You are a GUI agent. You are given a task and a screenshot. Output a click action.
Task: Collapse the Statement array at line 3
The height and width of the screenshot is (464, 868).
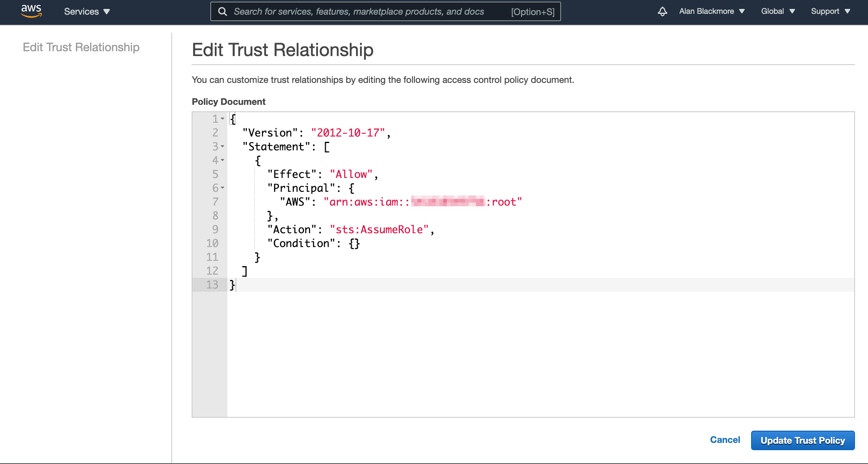pos(222,147)
